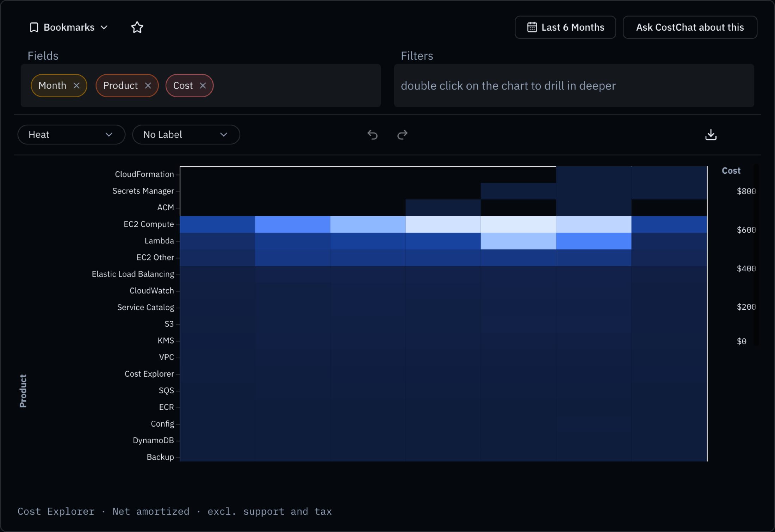Viewport: 775px width, 532px height.
Task: Click the Config row label
Action: [x=162, y=424]
